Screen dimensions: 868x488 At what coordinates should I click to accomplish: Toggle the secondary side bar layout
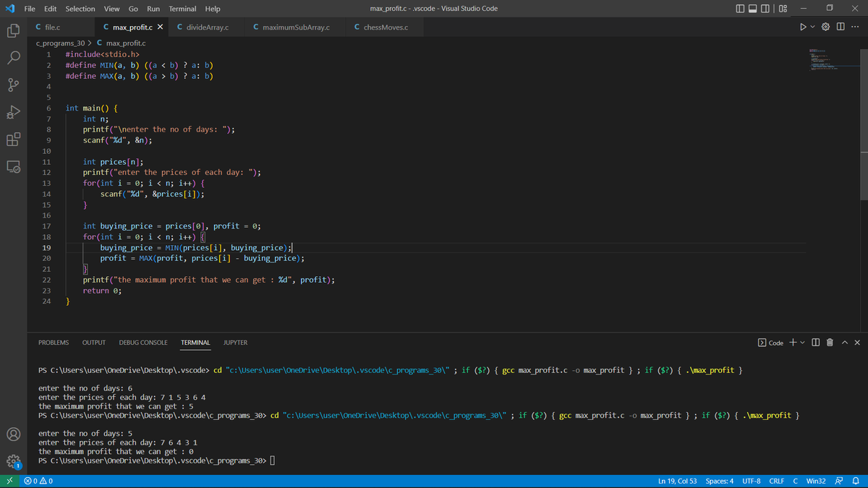(766, 9)
